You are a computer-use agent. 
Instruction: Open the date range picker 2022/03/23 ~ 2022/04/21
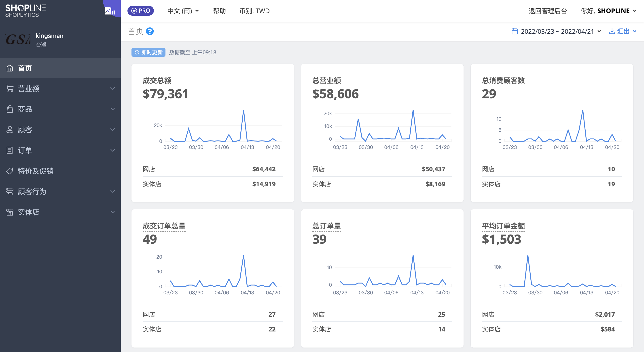tap(556, 31)
